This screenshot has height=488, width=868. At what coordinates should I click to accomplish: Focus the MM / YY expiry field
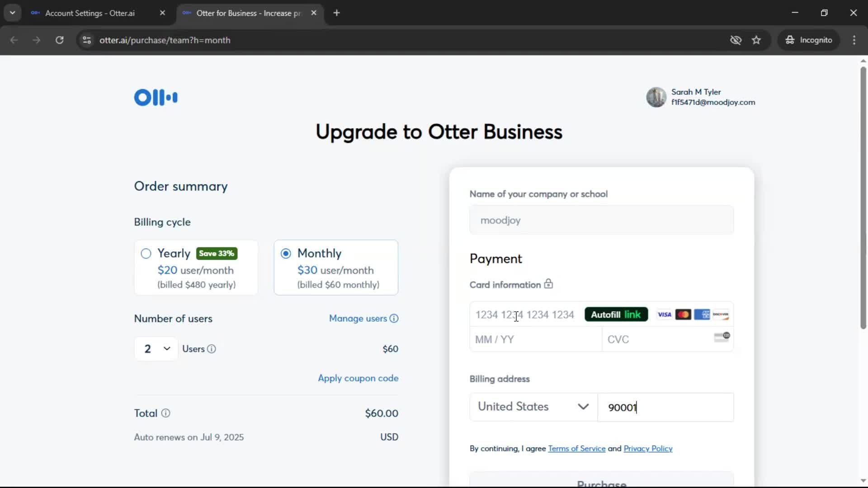click(x=536, y=339)
